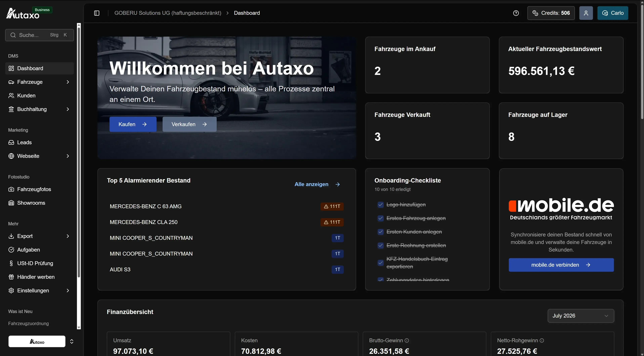Viewport: 644px width, 356px height.
Task: Click the Export download icon
Action: coord(11,236)
